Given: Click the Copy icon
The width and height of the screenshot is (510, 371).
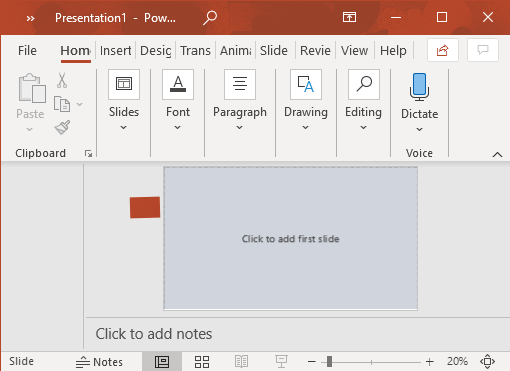Looking at the screenshot, I should pyautogui.click(x=62, y=104).
